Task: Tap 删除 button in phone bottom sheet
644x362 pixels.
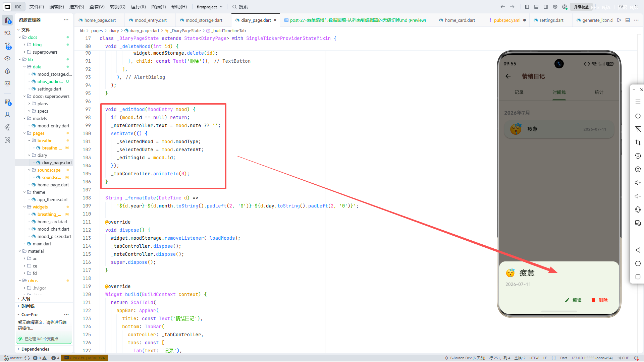Action: coord(599,300)
